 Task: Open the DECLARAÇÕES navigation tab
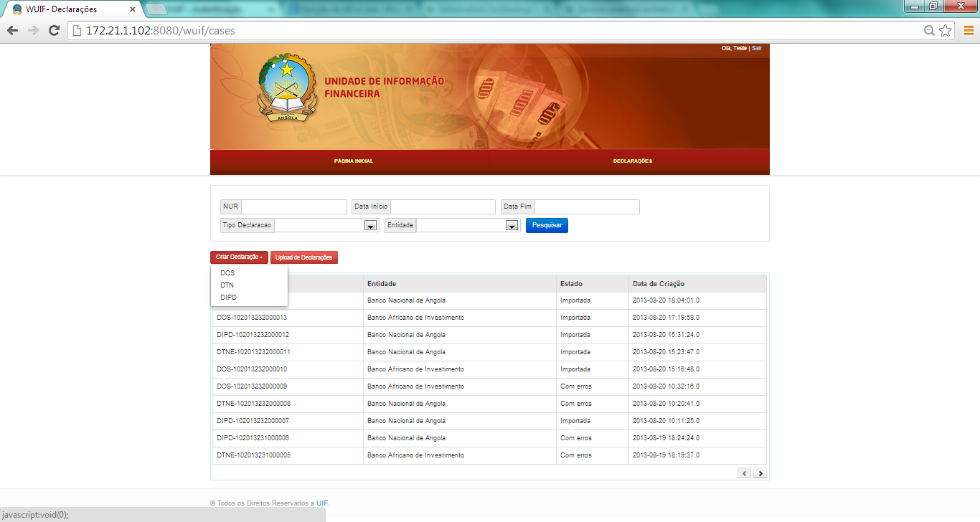[x=633, y=161]
